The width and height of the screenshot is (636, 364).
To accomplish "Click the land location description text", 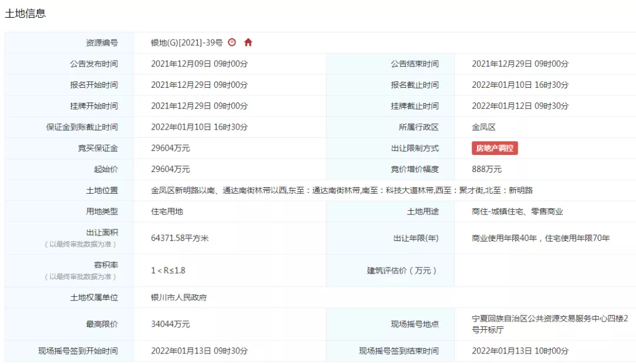I will (342, 190).
